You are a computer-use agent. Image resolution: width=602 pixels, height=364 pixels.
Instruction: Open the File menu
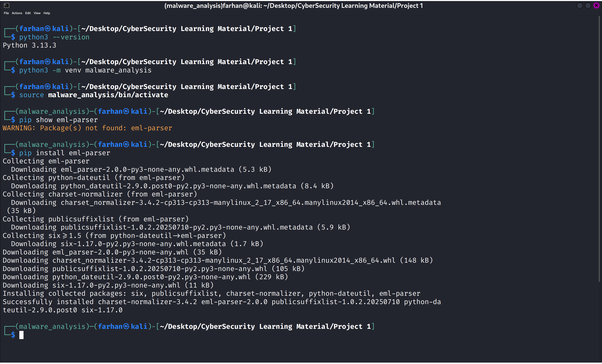click(6, 13)
